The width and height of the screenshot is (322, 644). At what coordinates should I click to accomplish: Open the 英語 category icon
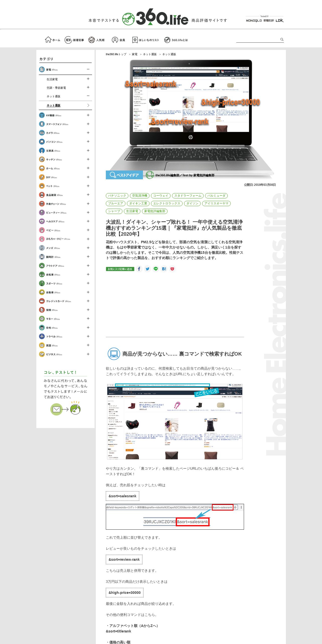(42, 345)
